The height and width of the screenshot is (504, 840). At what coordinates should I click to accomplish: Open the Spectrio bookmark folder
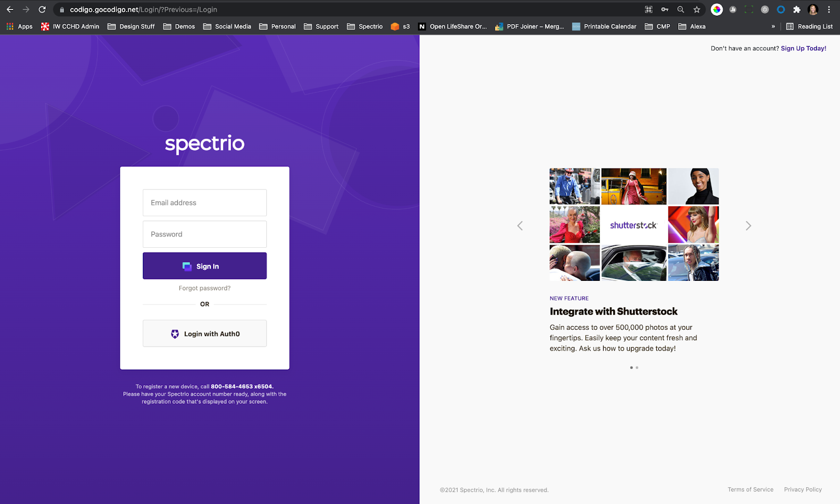[x=365, y=26]
